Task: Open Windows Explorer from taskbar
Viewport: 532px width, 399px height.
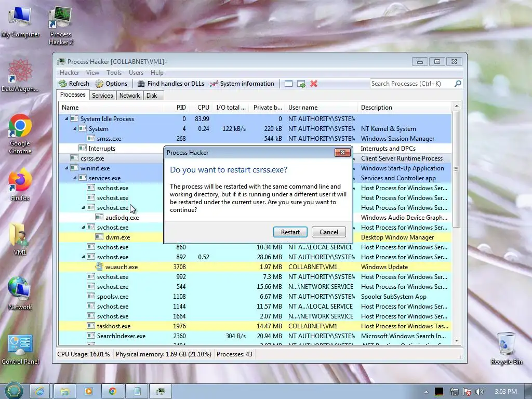Action: pos(64,392)
